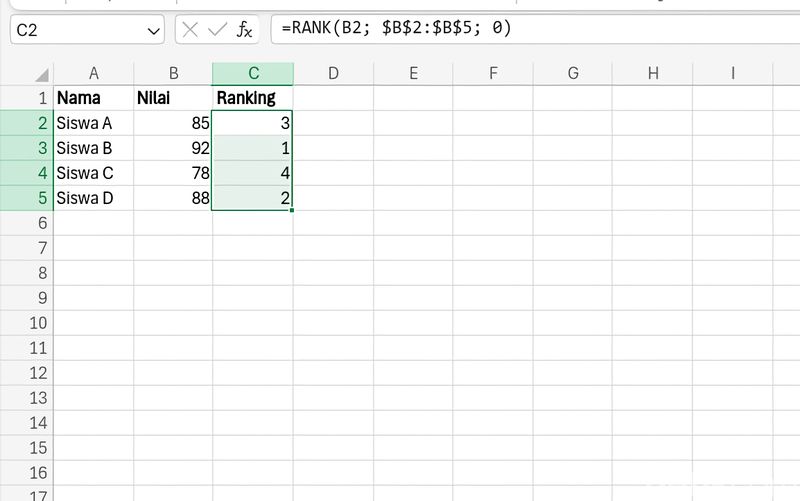This screenshot has width=800, height=501.
Task: Select row 11 header
Action: click(27, 348)
